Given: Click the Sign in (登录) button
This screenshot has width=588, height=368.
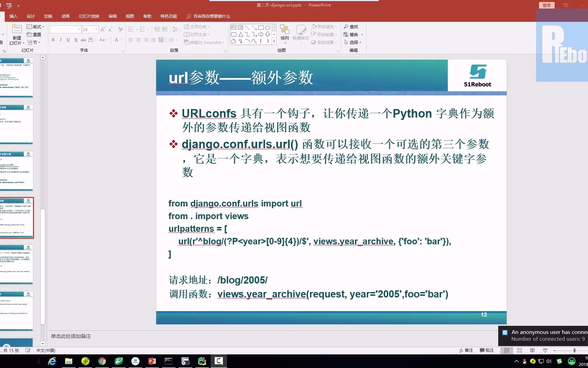Looking at the screenshot, I should tap(547, 5).
